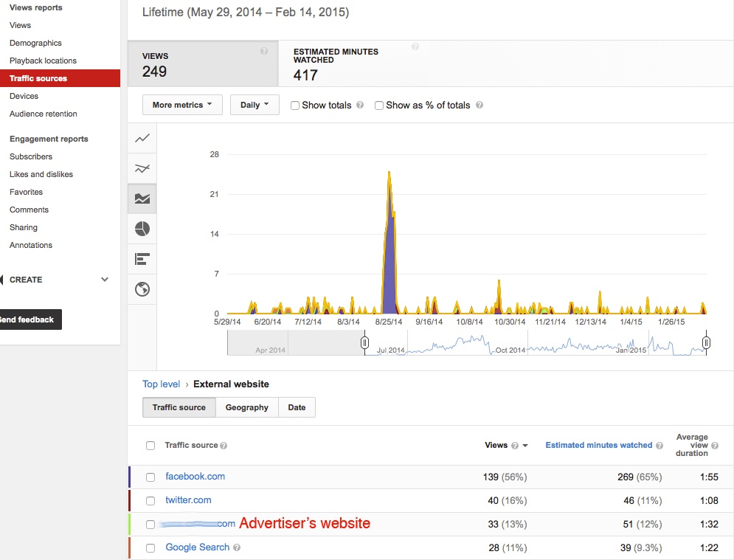Click the Top level breadcrumb link
734x560 pixels.
[161, 384]
